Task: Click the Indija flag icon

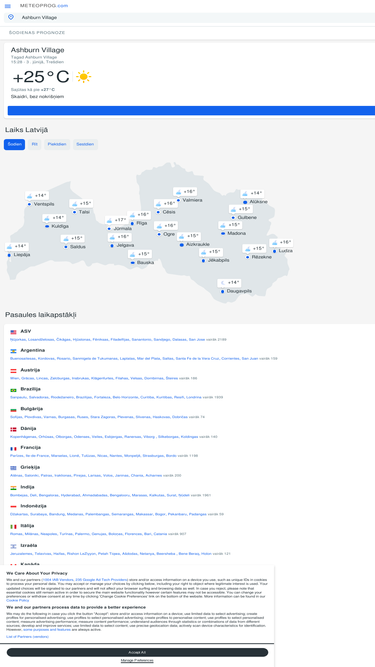Action: coord(13,487)
